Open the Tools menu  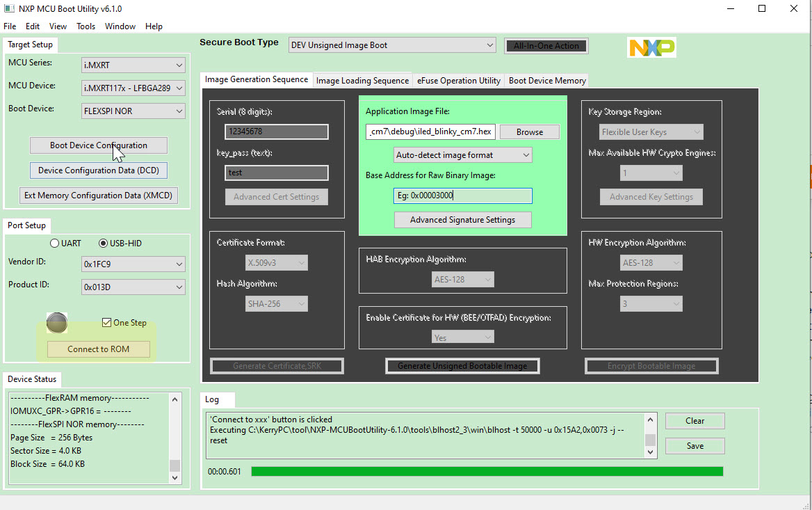tap(86, 26)
